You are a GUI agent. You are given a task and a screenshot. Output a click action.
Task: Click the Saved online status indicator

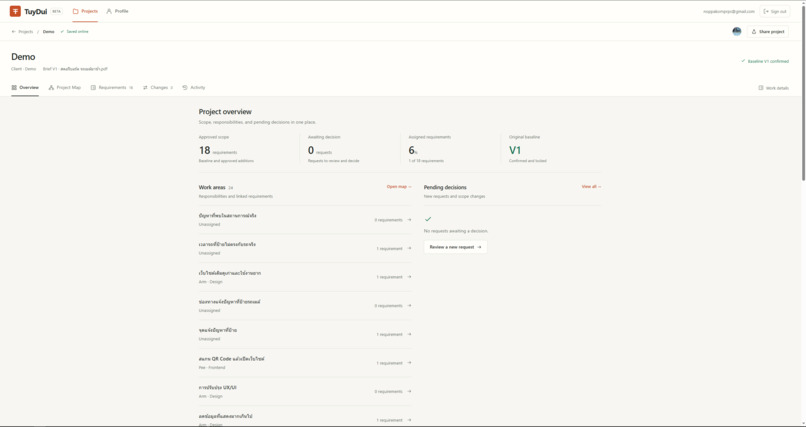[x=75, y=32]
